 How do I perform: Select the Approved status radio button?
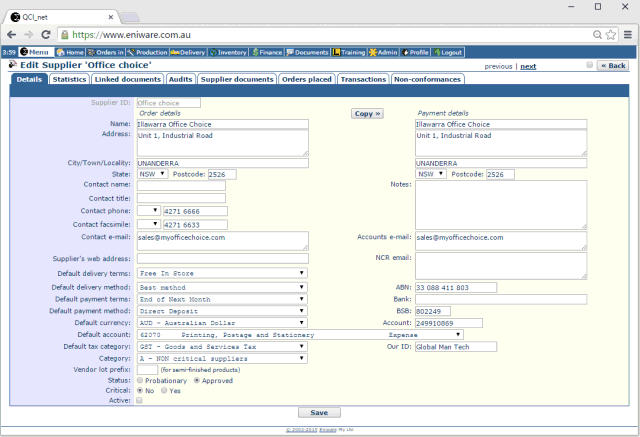197,380
